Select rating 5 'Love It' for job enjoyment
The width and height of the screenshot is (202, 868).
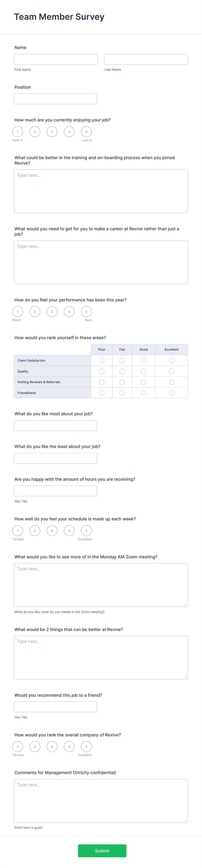click(86, 131)
